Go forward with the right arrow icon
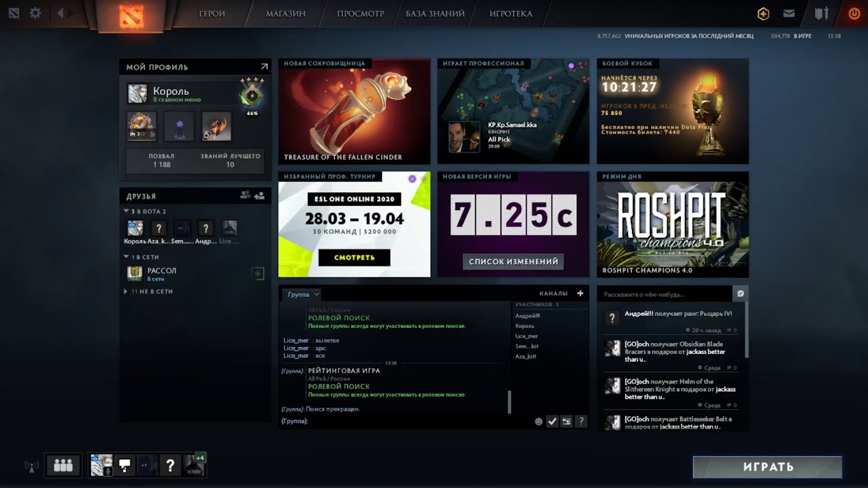This screenshot has width=868, height=488. pyautogui.click(x=71, y=13)
